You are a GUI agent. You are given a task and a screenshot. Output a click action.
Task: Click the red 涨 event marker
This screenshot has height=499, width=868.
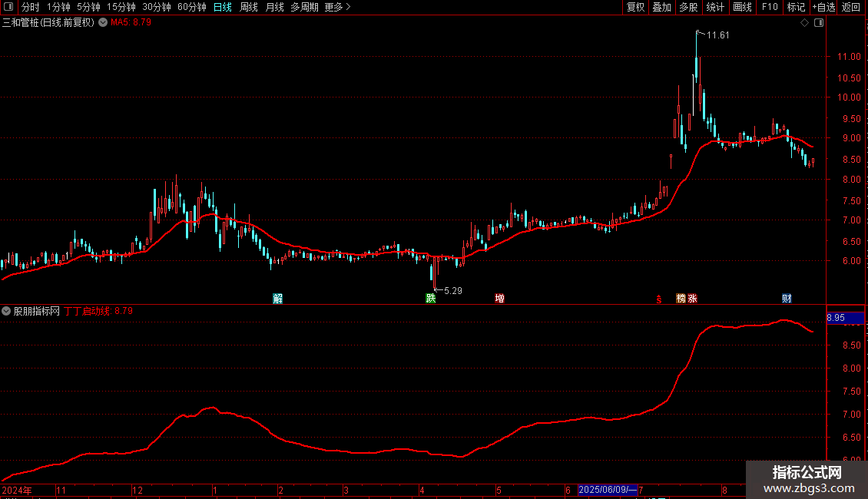(692, 299)
